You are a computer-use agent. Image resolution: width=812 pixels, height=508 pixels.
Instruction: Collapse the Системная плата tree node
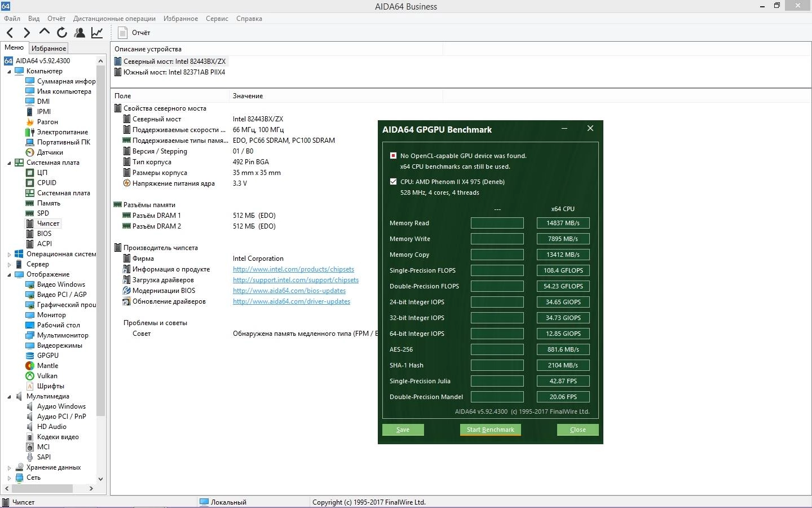[9, 163]
